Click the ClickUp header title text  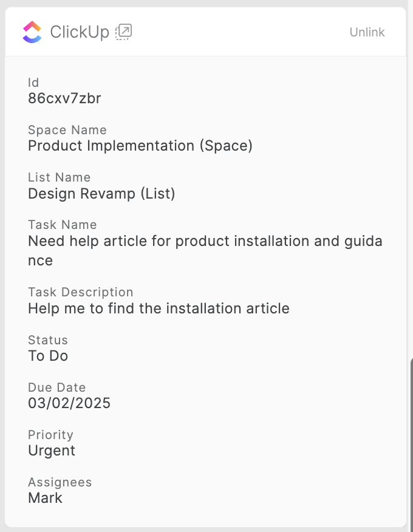coord(80,32)
